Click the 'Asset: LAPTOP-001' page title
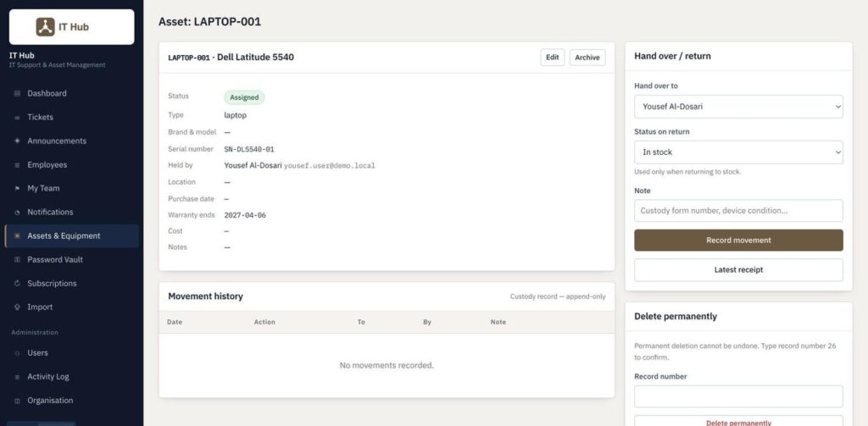This screenshot has width=868, height=426. click(x=210, y=21)
